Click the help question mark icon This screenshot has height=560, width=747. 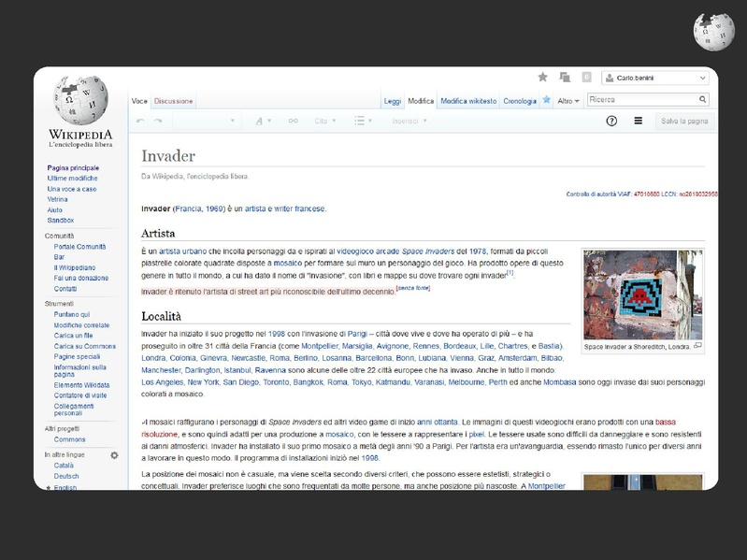tap(611, 121)
